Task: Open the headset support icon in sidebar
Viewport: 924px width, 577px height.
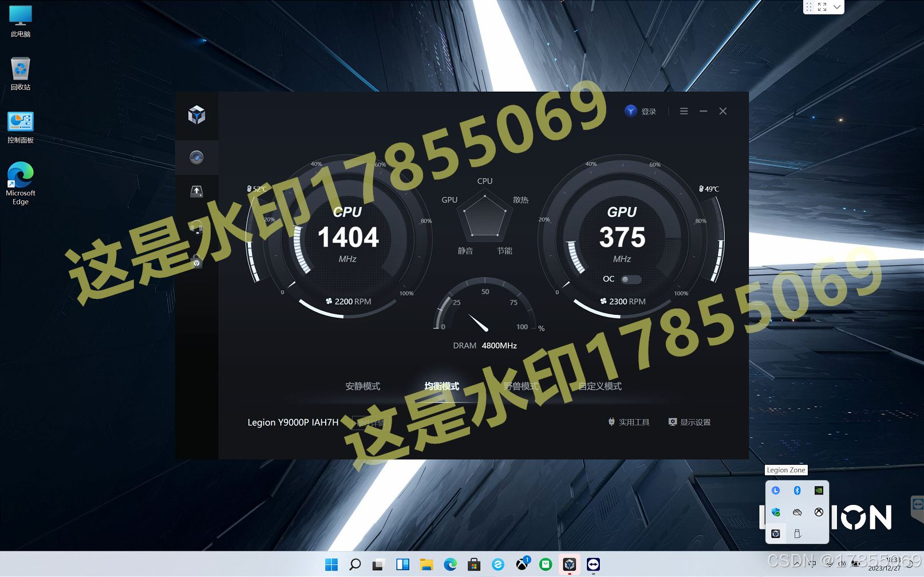Action: point(196,227)
